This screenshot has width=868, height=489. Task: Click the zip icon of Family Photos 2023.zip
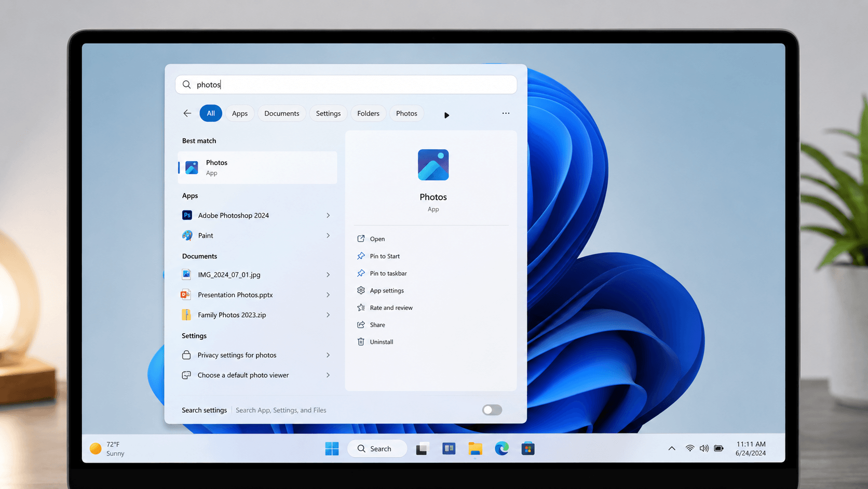click(186, 315)
